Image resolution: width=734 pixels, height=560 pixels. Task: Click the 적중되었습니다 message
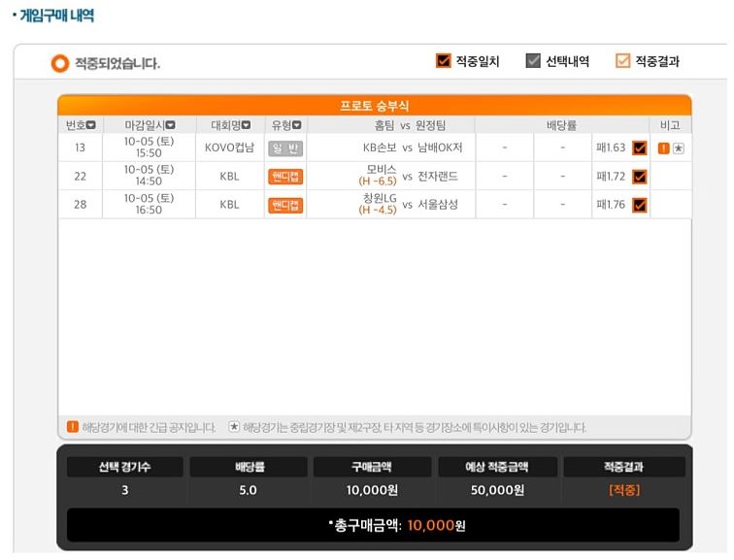point(117,63)
